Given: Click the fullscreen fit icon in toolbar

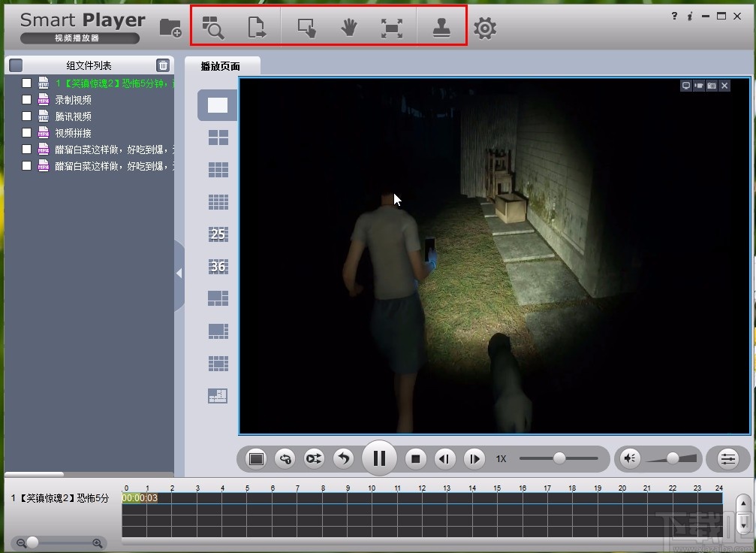Looking at the screenshot, I should 391,29.
